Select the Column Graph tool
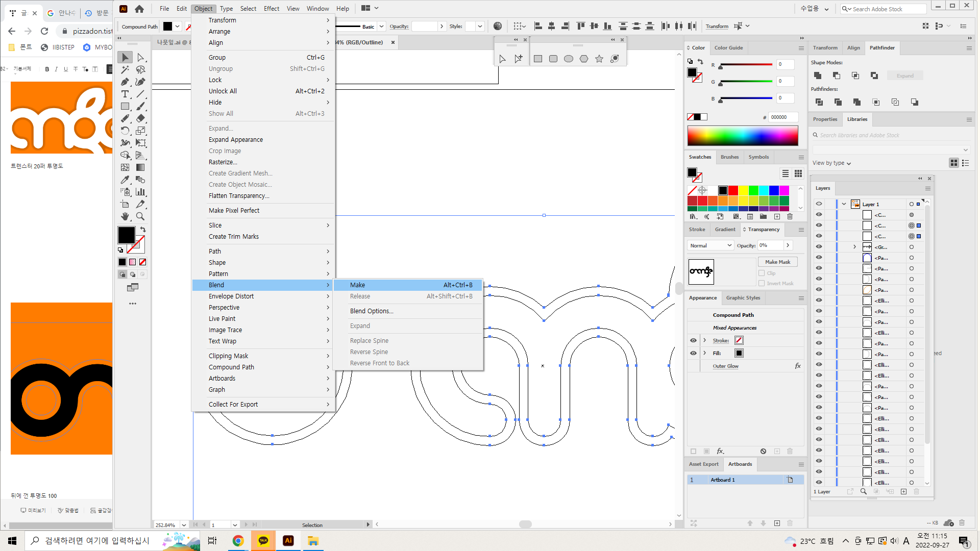The height and width of the screenshot is (551, 980). click(x=141, y=192)
